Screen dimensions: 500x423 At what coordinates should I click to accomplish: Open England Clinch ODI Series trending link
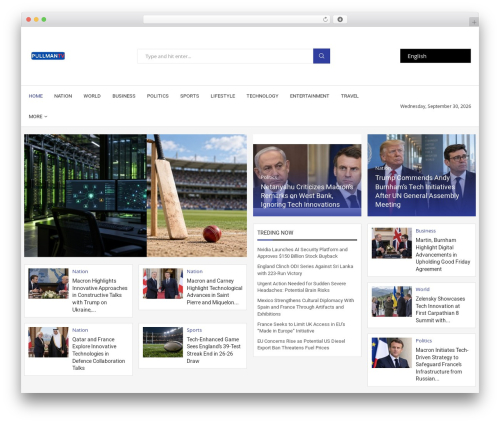point(305,270)
